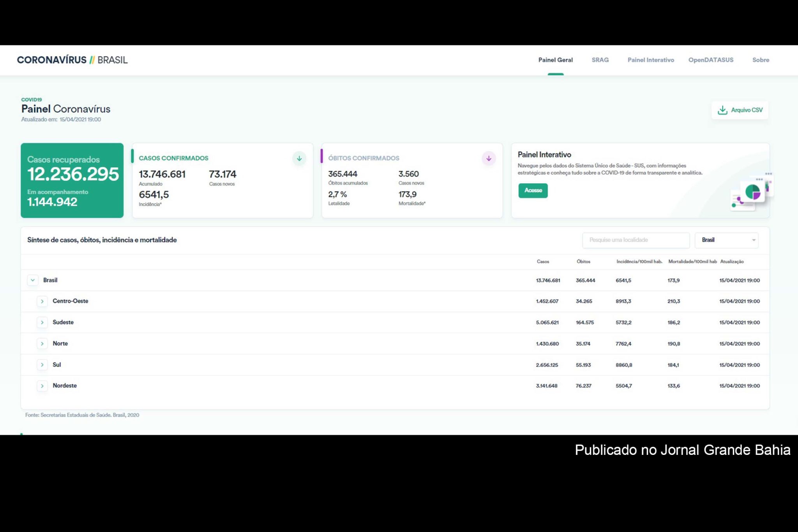798x532 pixels.
Task: Click the 2,7 % Letalidade value
Action: pos(337,194)
